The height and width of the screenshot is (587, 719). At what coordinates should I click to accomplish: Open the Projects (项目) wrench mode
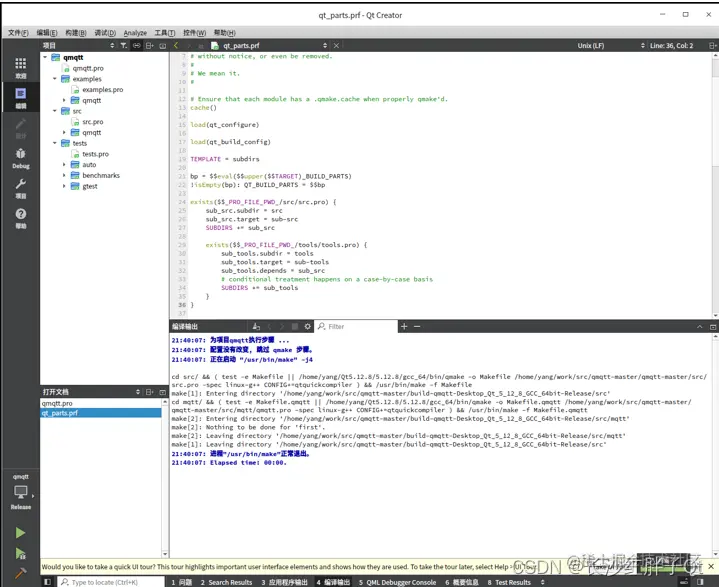point(20,188)
